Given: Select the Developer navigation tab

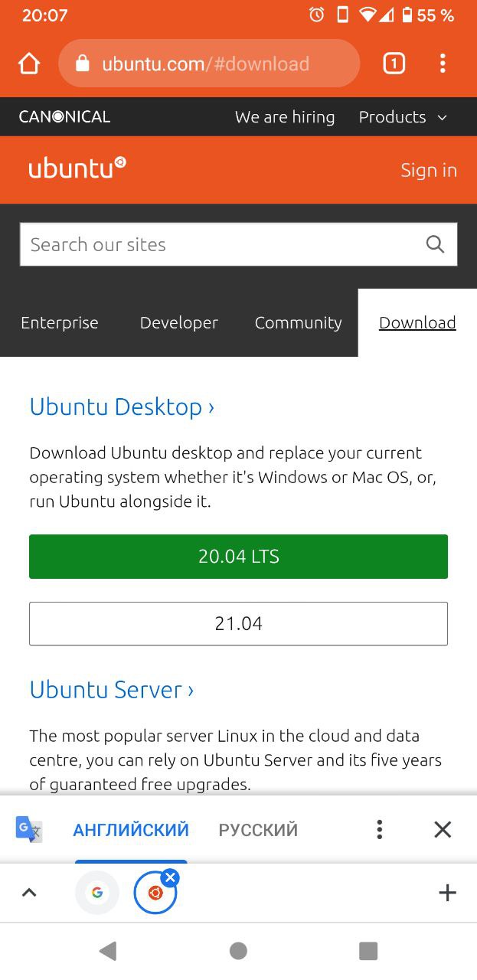Looking at the screenshot, I should tap(179, 323).
